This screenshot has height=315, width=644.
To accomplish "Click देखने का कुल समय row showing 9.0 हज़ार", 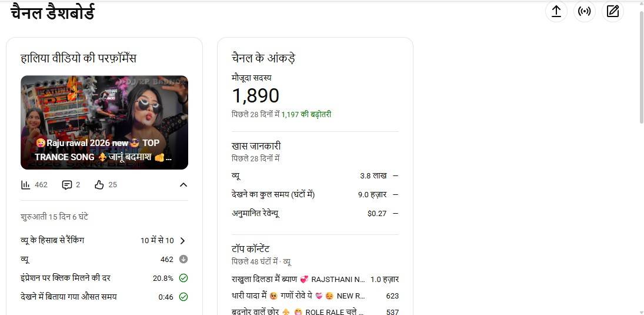I will (x=315, y=194).
